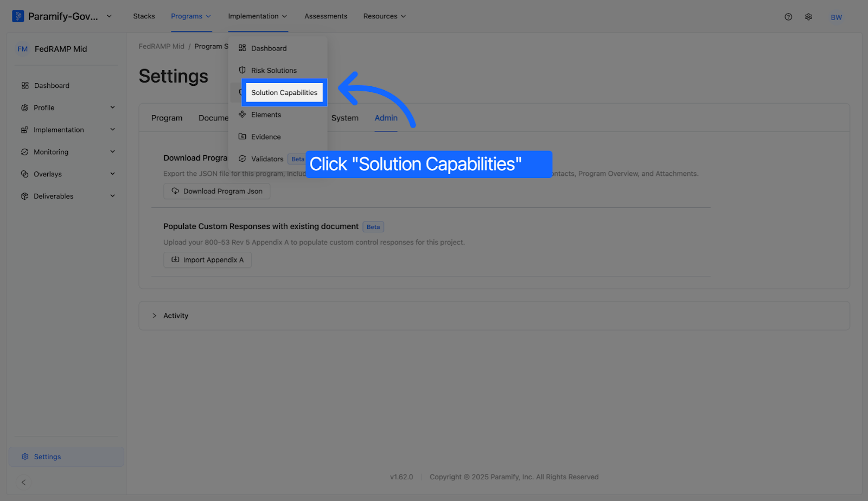
Task: Click the Implementation sidebar icon
Action: click(24, 130)
